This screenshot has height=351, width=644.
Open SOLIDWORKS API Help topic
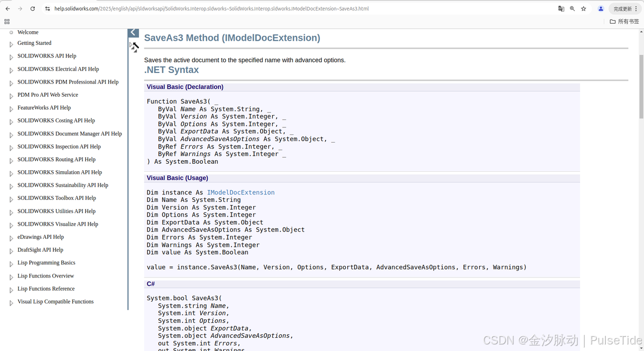47,56
